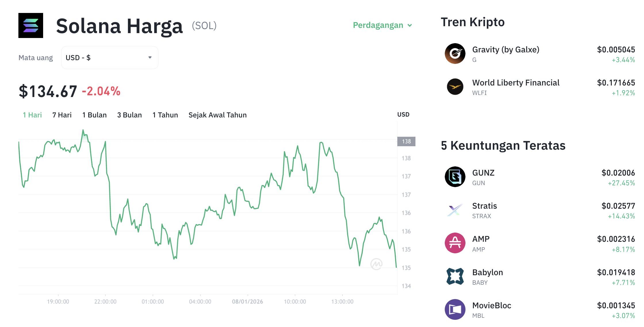
Task: Click the Gravity (by Galxe) coin icon
Action: click(455, 53)
